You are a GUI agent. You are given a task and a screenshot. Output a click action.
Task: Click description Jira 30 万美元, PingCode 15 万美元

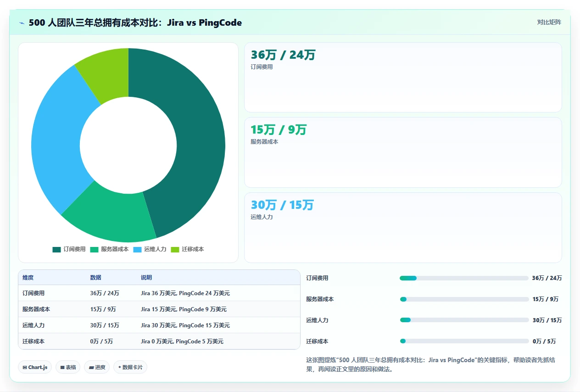[x=185, y=325]
